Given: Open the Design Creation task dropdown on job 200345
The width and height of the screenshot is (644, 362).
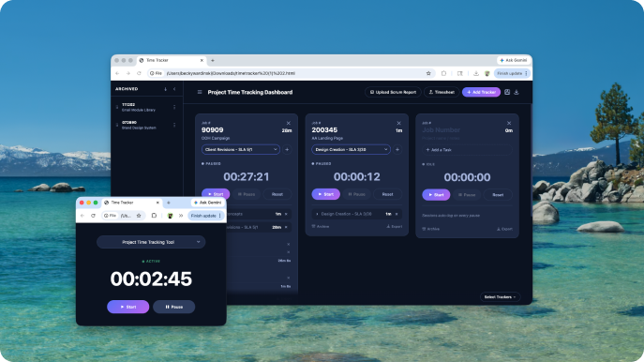Looking at the screenshot, I should pos(351,149).
